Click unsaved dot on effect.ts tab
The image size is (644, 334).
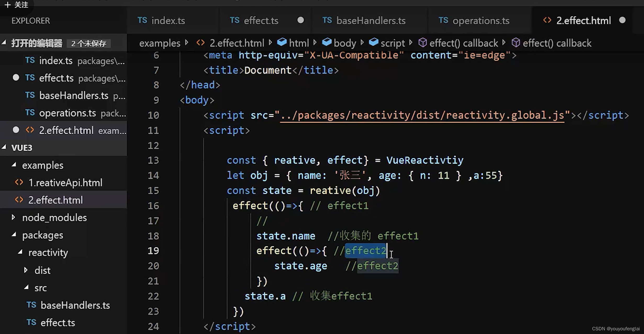tap(301, 20)
